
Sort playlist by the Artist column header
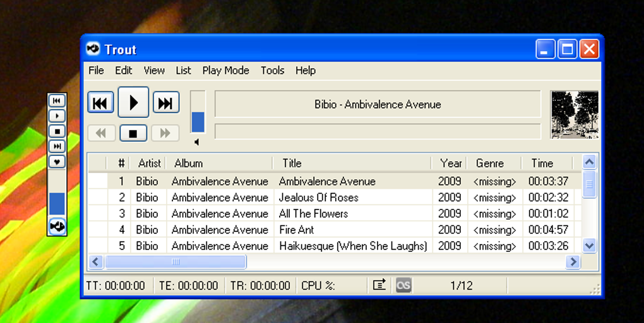point(148,163)
